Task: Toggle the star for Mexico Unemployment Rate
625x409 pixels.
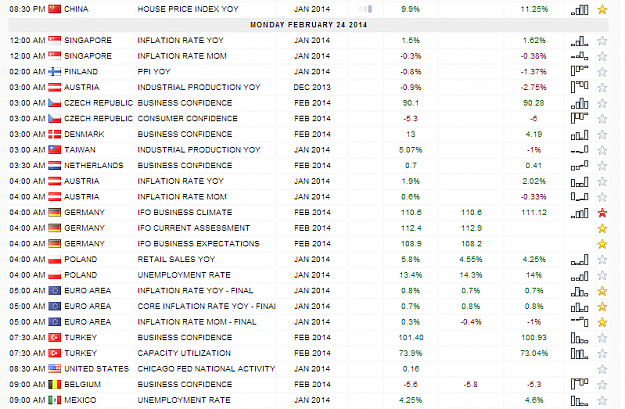Action: (x=602, y=401)
